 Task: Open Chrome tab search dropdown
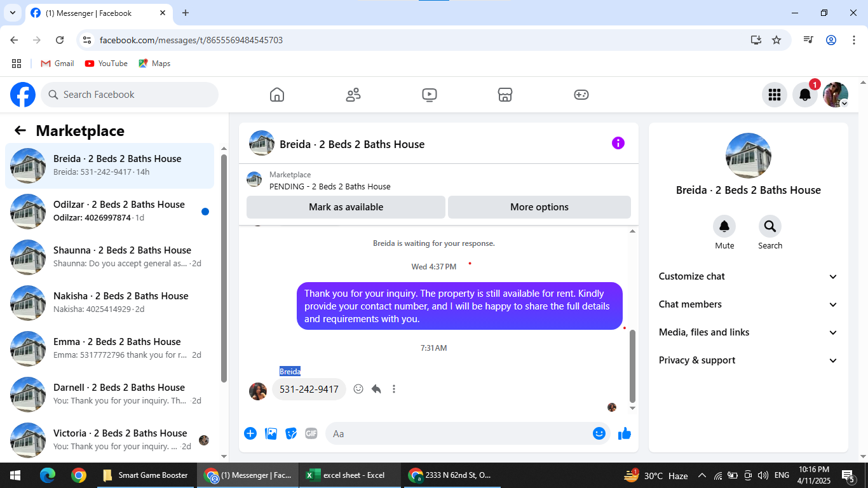coord(12,13)
